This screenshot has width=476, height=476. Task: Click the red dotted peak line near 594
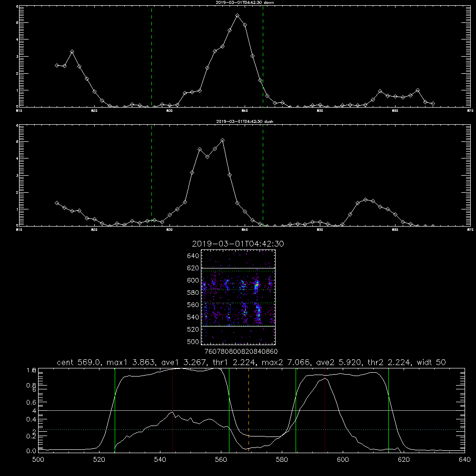point(325,410)
